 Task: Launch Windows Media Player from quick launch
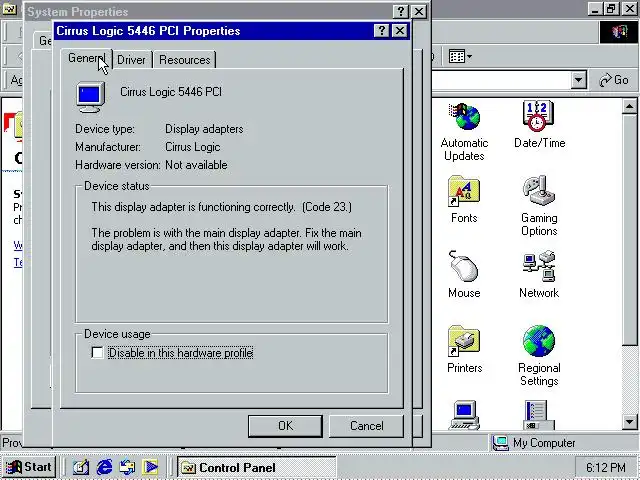[x=150, y=467]
